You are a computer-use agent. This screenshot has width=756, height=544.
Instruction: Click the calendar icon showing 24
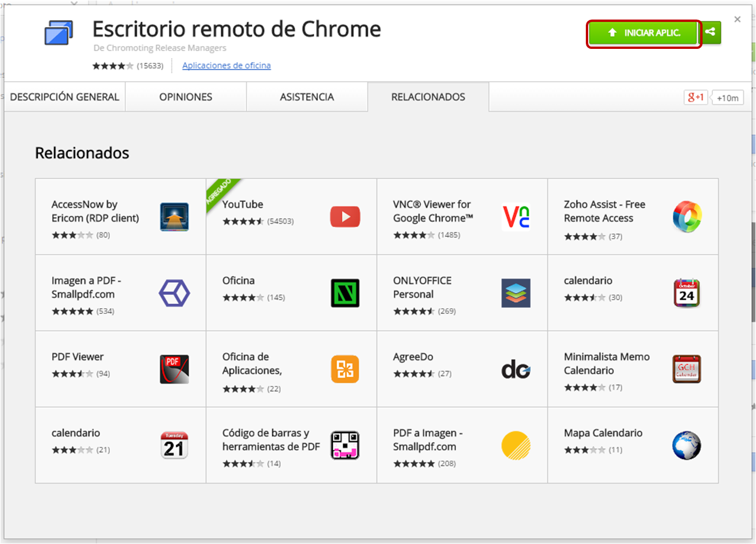(687, 293)
